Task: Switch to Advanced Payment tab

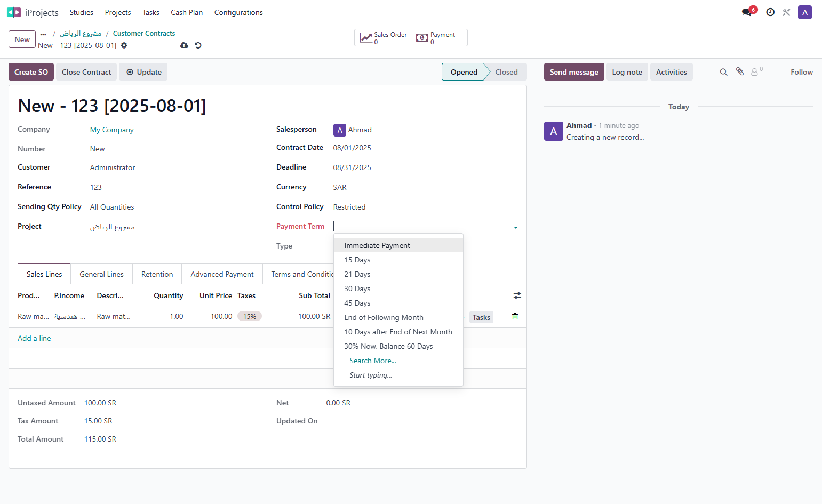Action: [x=222, y=274]
